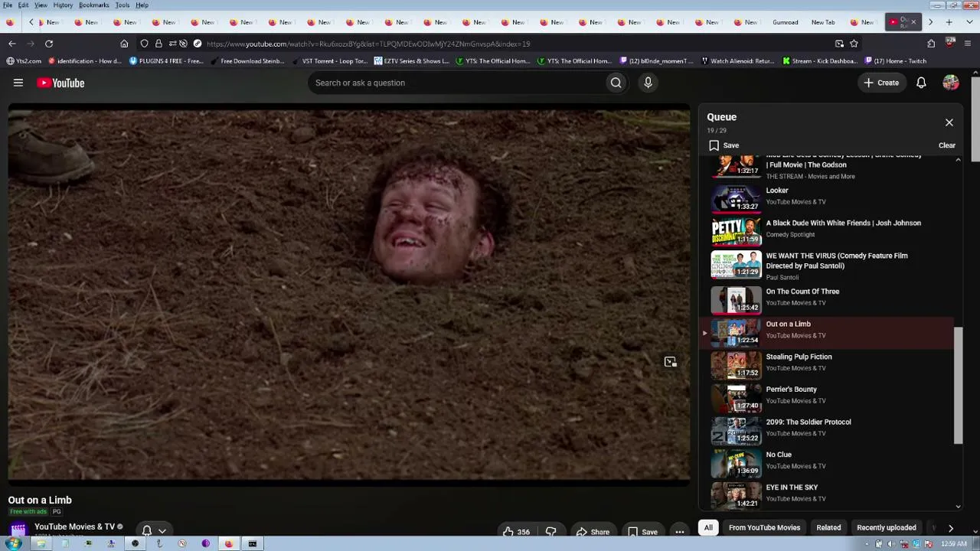Viewport: 980px width, 551px height.
Task: Open the YouTube Movies & TV channel avatar
Action: 18,530
